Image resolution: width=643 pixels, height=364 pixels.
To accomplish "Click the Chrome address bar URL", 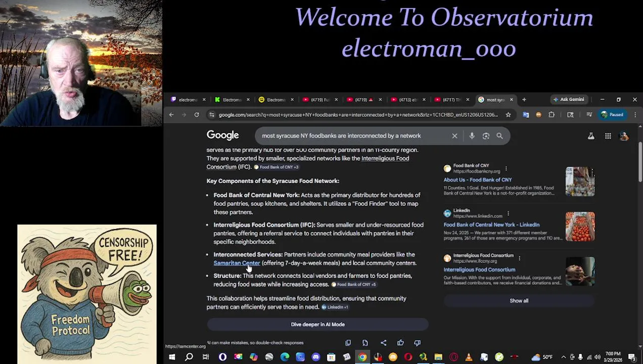I will pos(358,115).
